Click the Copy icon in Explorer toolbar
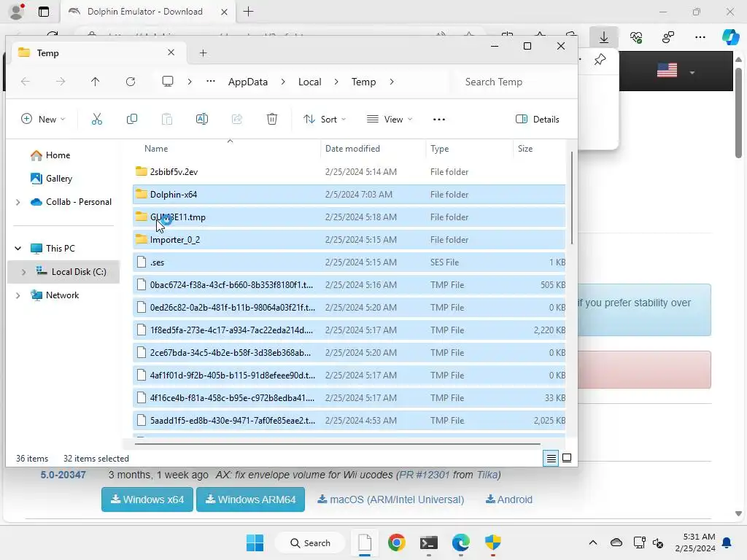Viewport: 747px width, 560px height. [x=132, y=119]
